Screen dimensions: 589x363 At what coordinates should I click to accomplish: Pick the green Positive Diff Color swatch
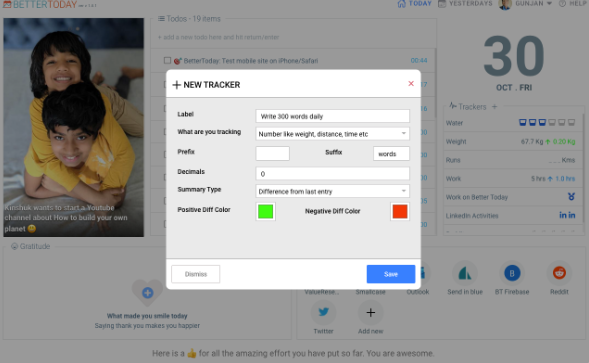click(x=266, y=212)
